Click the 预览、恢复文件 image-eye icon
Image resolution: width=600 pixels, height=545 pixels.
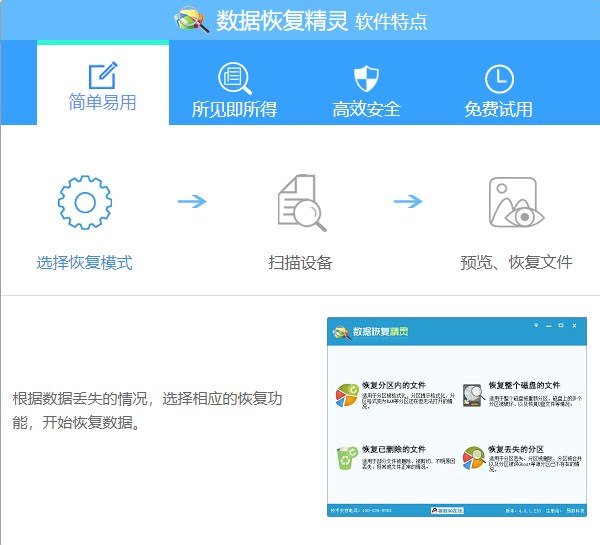(x=515, y=203)
